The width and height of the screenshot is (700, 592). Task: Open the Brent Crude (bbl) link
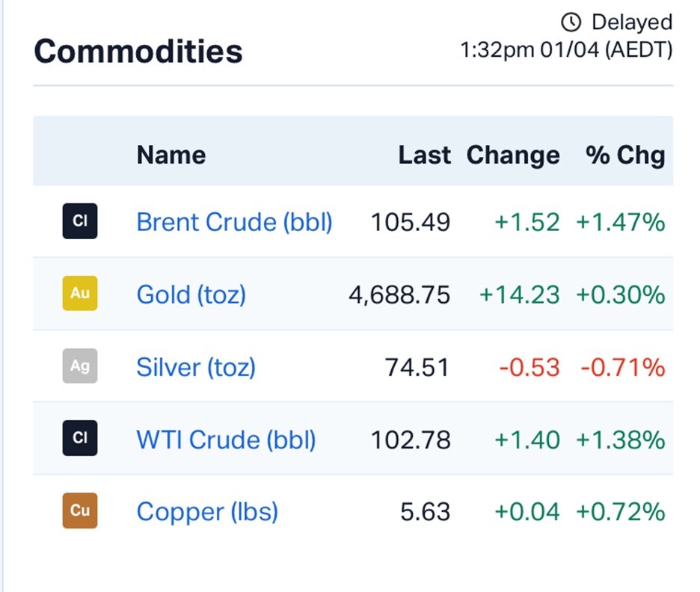pyautogui.click(x=234, y=222)
